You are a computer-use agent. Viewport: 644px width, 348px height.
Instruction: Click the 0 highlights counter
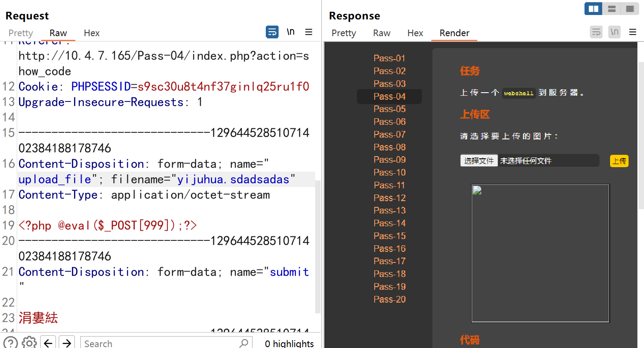click(290, 344)
